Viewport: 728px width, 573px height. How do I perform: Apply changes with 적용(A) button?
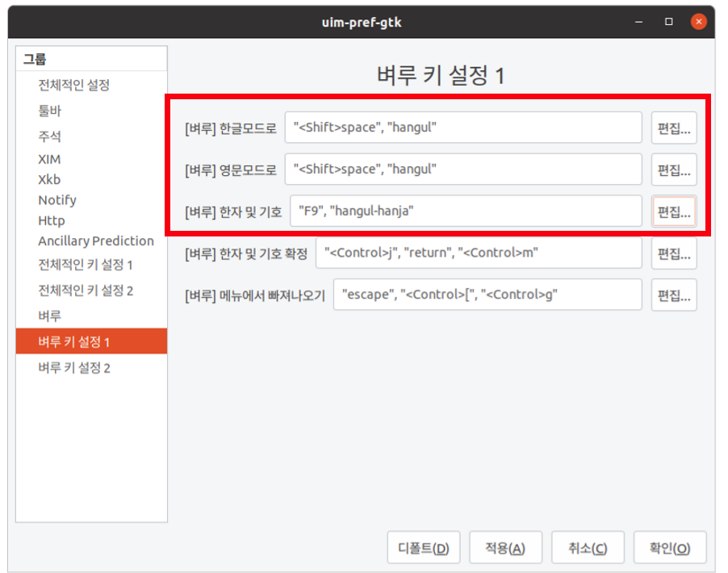click(505, 548)
